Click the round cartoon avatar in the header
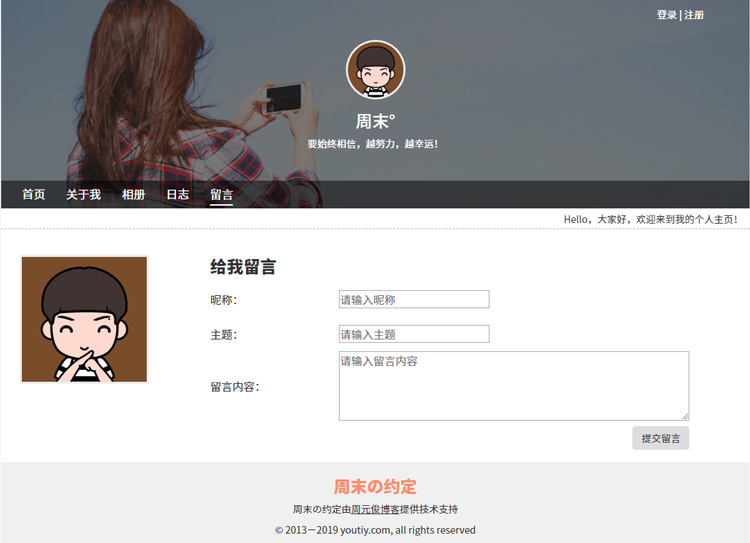The image size is (750, 543). [375, 70]
